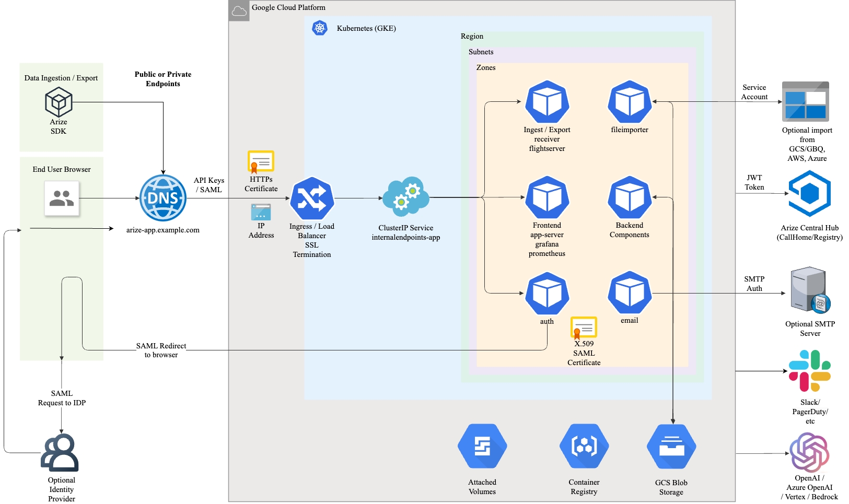Viewport: 849px width, 504px height.
Task: Select the Public or Private Endpoints heading
Action: [163, 79]
